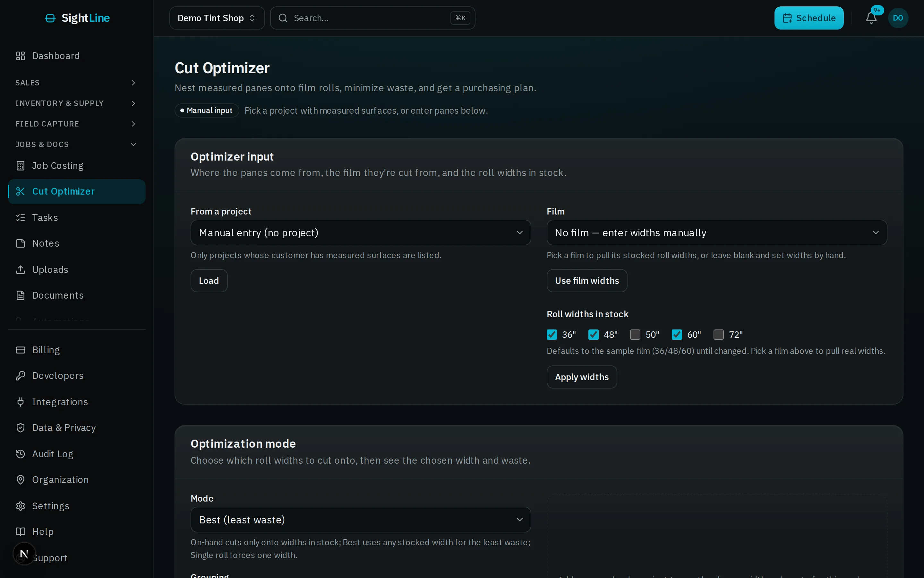Open the Organization page link
The height and width of the screenshot is (578, 924).
[76, 479]
